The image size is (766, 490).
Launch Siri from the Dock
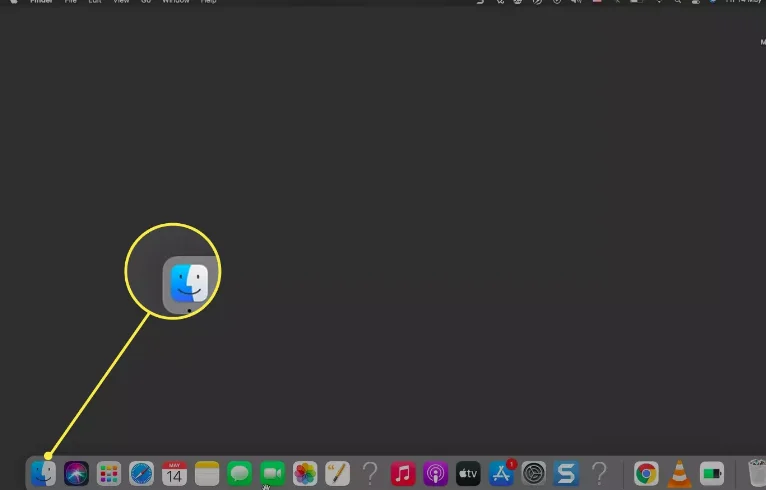76,473
